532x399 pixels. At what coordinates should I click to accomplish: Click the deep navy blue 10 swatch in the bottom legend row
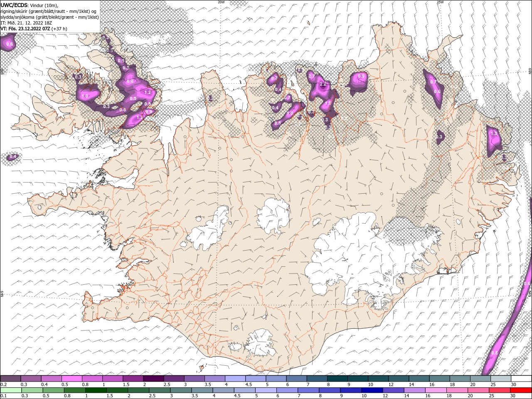(372, 390)
